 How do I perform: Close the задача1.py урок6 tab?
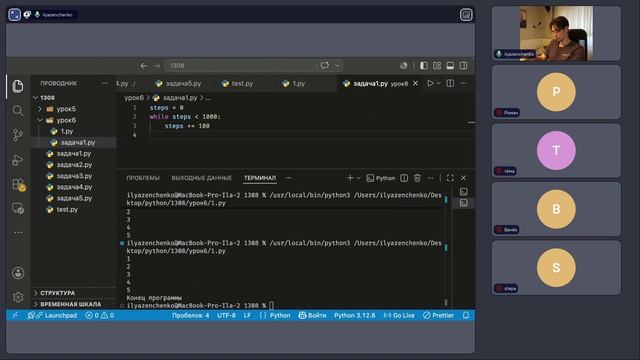point(415,83)
